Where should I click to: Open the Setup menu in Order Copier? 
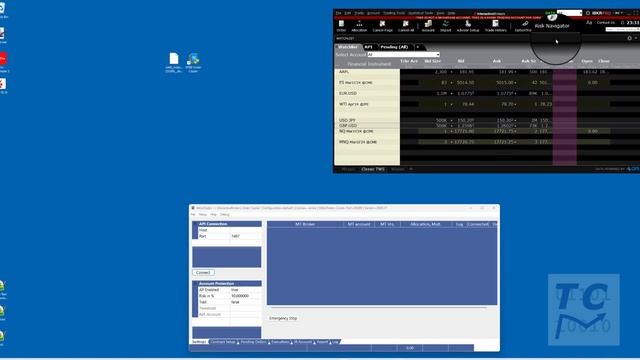pyautogui.click(x=203, y=215)
